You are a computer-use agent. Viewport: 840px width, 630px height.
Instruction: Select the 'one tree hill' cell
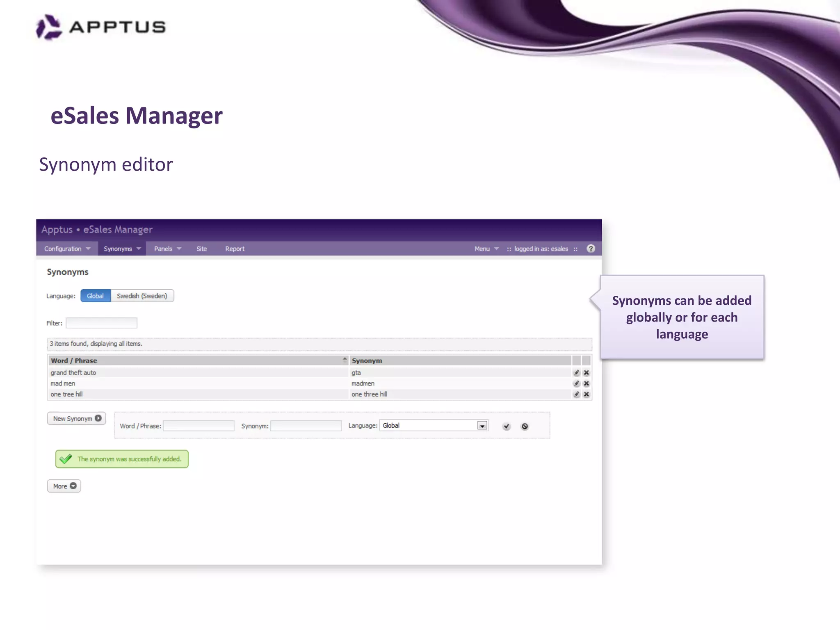click(x=198, y=394)
